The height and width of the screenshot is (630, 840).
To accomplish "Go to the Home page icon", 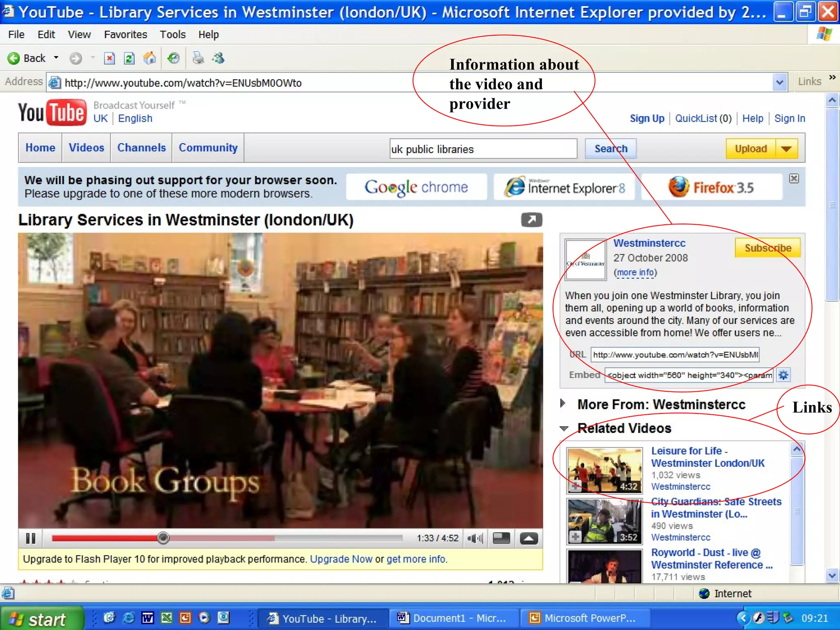I will pyautogui.click(x=150, y=58).
